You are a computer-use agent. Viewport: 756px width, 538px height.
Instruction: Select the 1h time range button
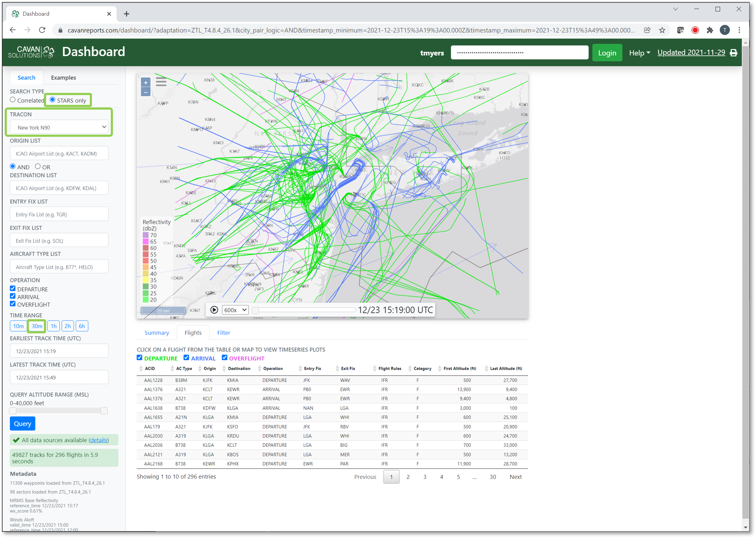coord(53,326)
